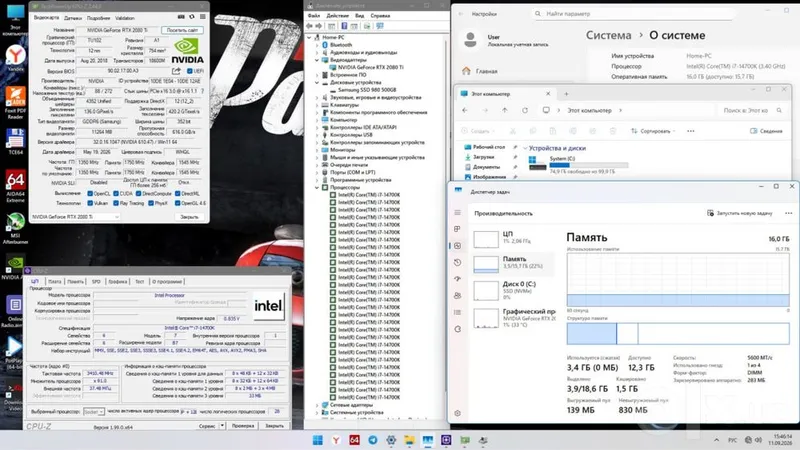
Task: Open Task Manager Services sidebar icon
Action: click(x=458, y=329)
